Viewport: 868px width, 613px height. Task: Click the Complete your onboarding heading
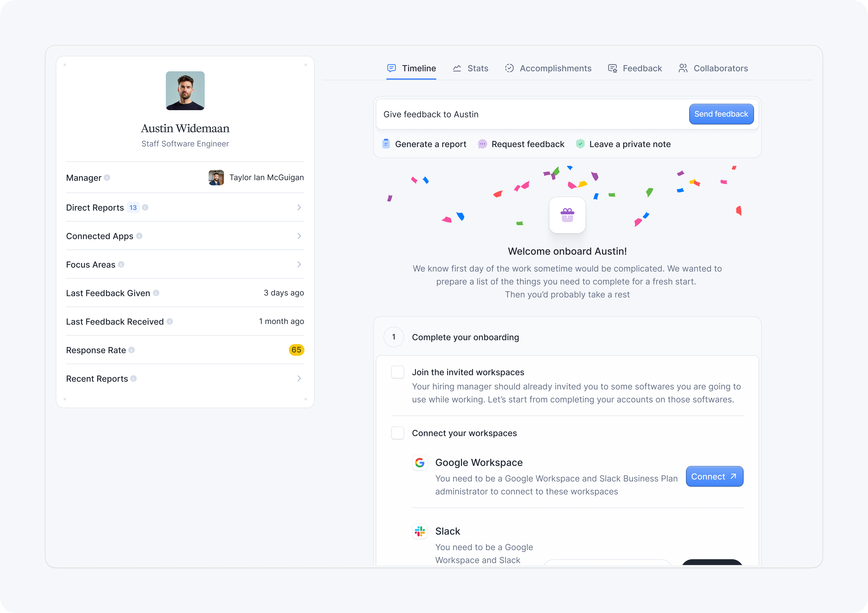(x=465, y=337)
